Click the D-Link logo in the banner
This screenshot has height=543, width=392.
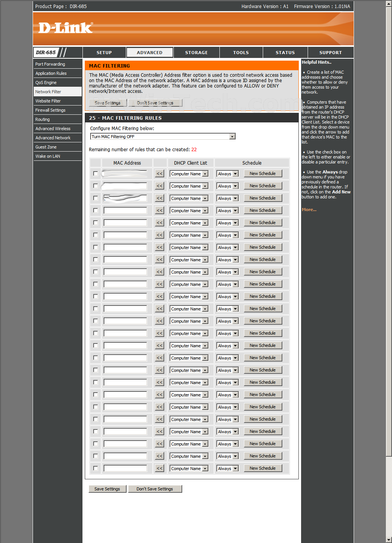pyautogui.click(x=65, y=28)
